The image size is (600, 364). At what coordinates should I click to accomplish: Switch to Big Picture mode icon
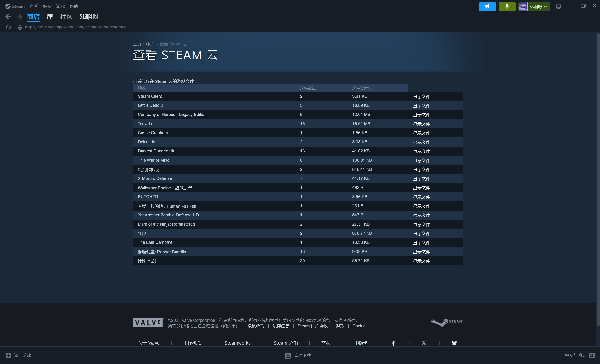[x=558, y=7]
